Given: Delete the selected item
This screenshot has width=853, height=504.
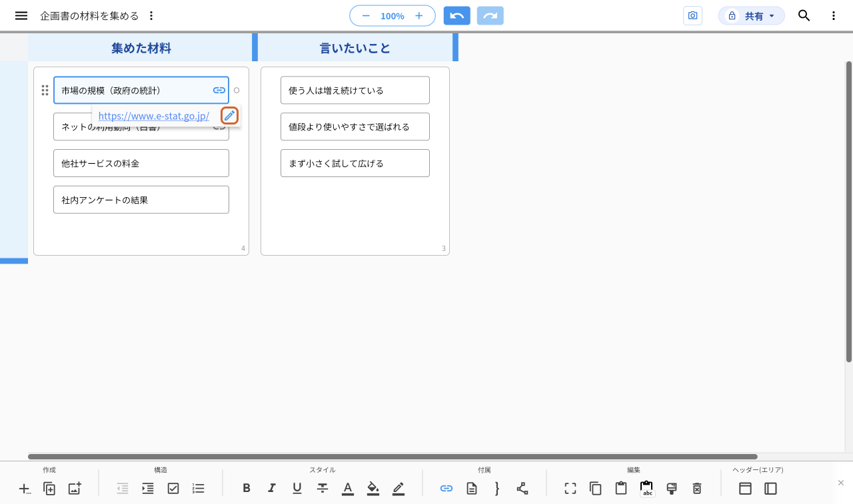Looking at the screenshot, I should point(697,489).
